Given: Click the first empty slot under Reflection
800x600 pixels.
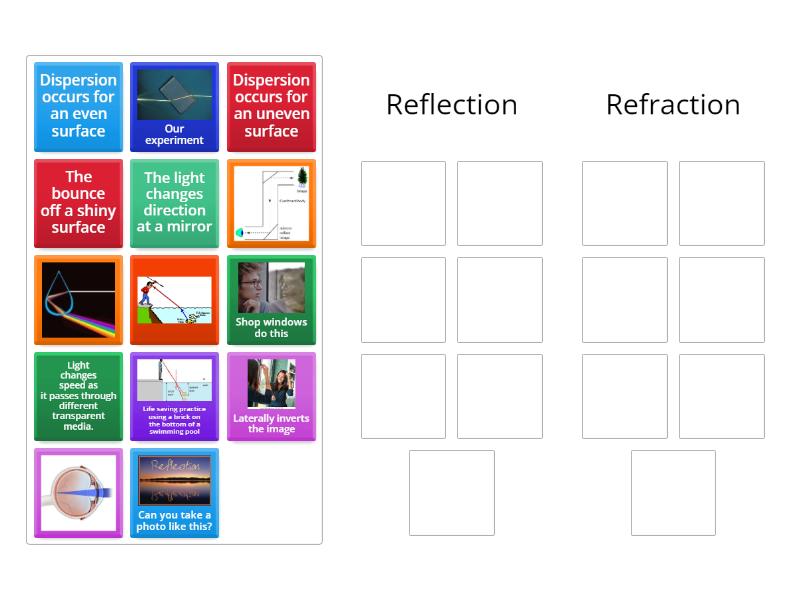Looking at the screenshot, I should point(403,203).
